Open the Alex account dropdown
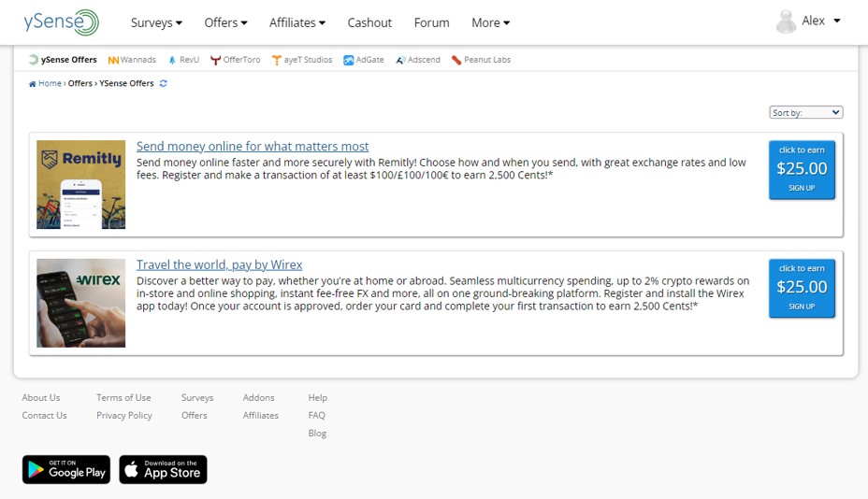The height and width of the screenshot is (499, 868). [821, 21]
